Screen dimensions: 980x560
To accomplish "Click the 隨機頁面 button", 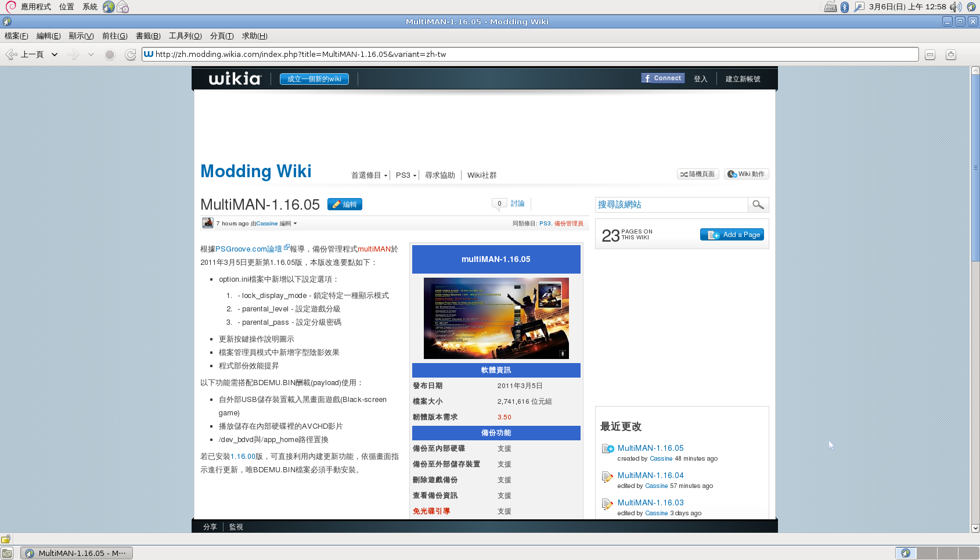I will [x=698, y=174].
